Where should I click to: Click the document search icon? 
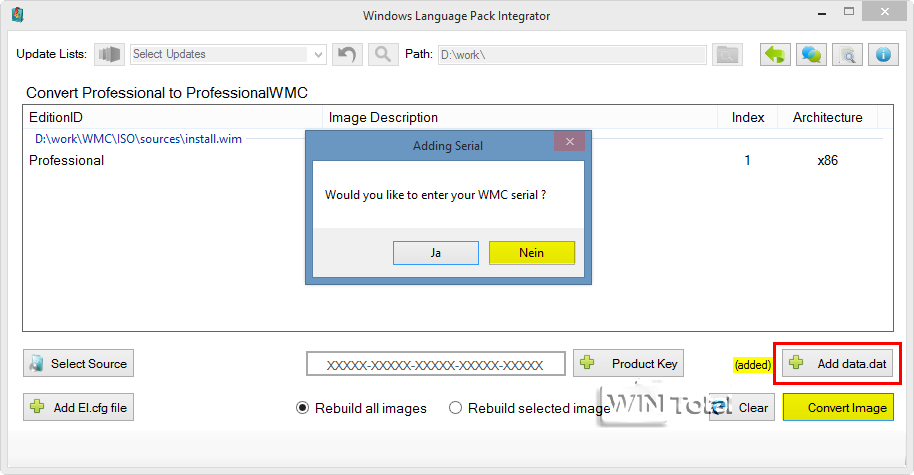[848, 55]
